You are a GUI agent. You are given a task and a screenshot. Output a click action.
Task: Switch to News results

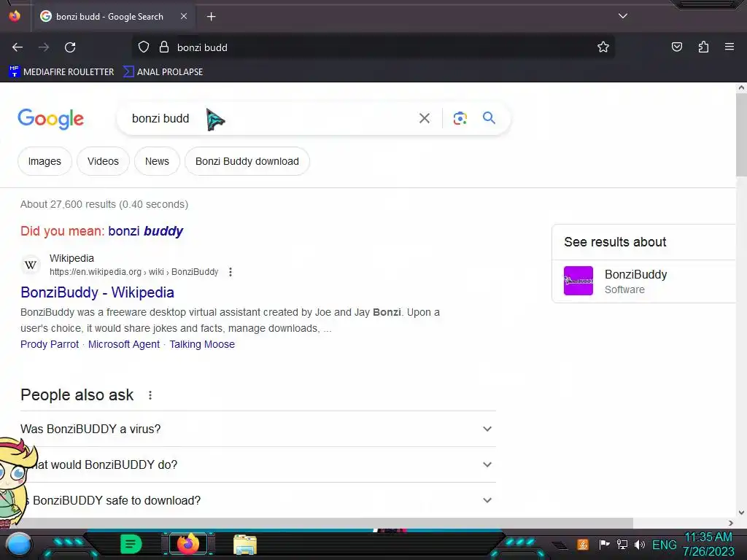(157, 161)
